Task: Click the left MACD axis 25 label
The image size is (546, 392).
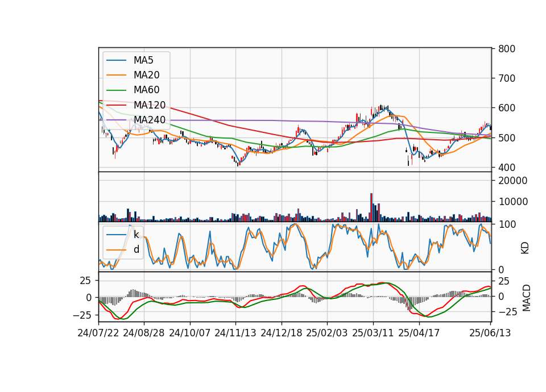Action: 85,281
